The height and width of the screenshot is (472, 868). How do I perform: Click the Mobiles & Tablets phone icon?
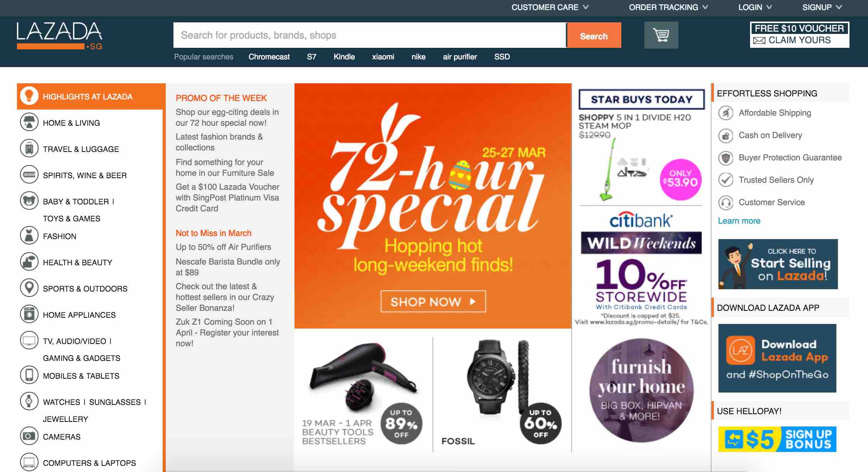29,375
